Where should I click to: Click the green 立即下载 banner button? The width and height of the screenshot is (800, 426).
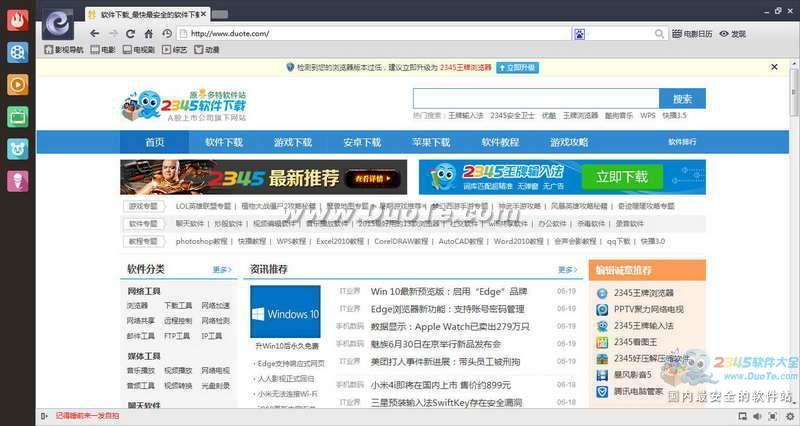point(622,177)
